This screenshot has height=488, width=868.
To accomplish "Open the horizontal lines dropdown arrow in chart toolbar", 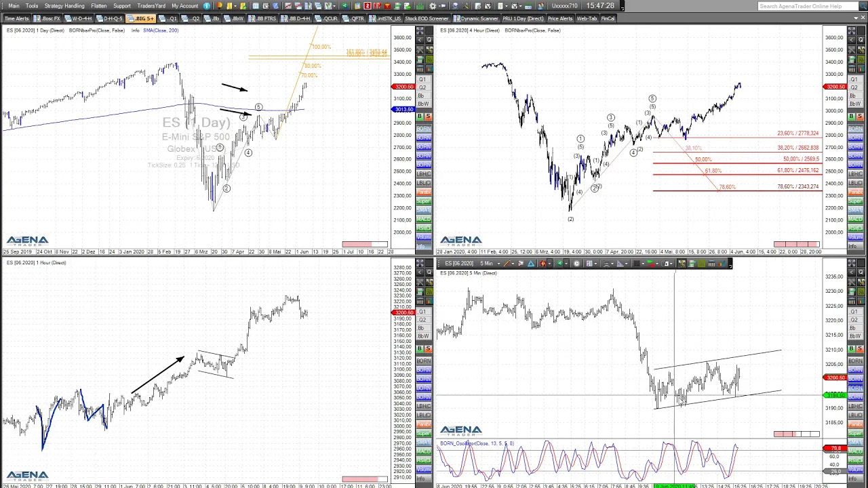I will [643, 264].
